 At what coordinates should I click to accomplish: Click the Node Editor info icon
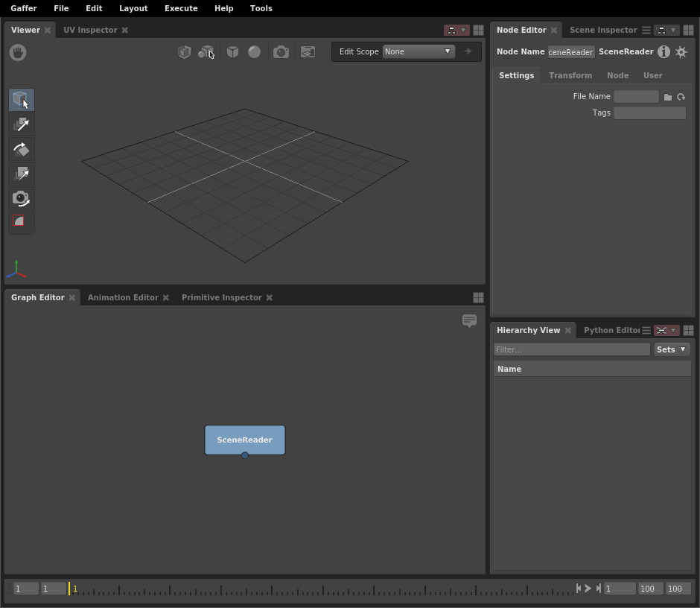point(664,52)
